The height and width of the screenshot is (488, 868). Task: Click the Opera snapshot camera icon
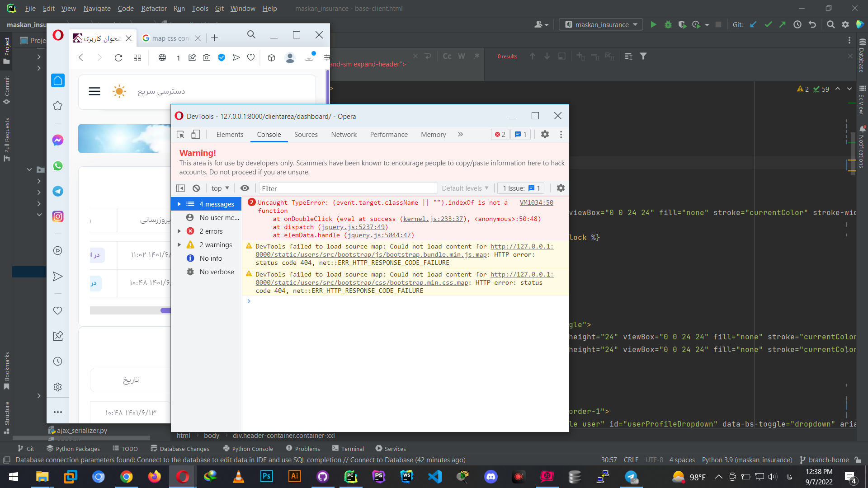[x=207, y=57]
